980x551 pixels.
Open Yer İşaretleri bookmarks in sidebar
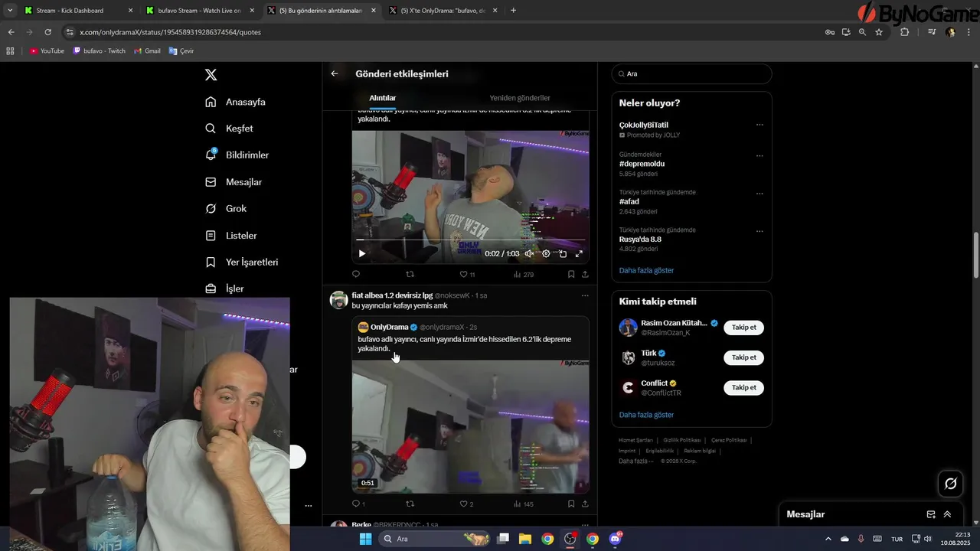click(x=242, y=262)
